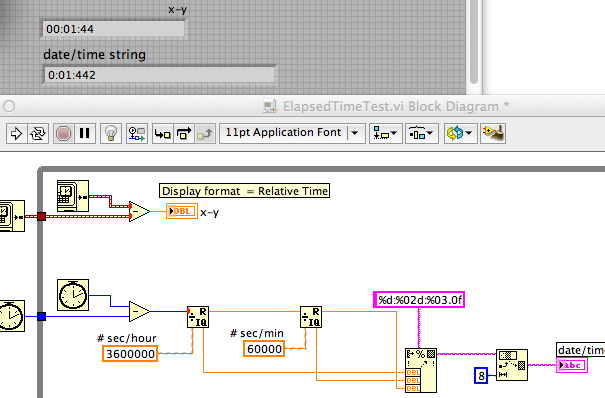The image size is (605, 398).
Task: Select the Format Into String node
Action: click(421, 370)
